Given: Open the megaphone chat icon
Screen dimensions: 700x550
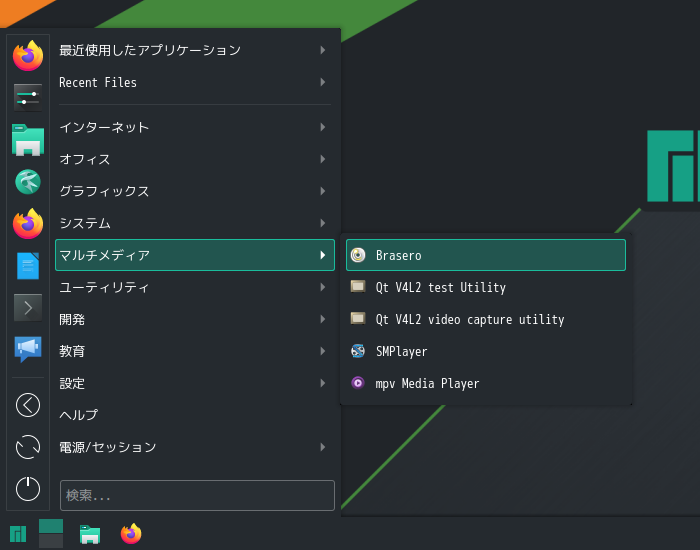Looking at the screenshot, I should coord(28,349).
